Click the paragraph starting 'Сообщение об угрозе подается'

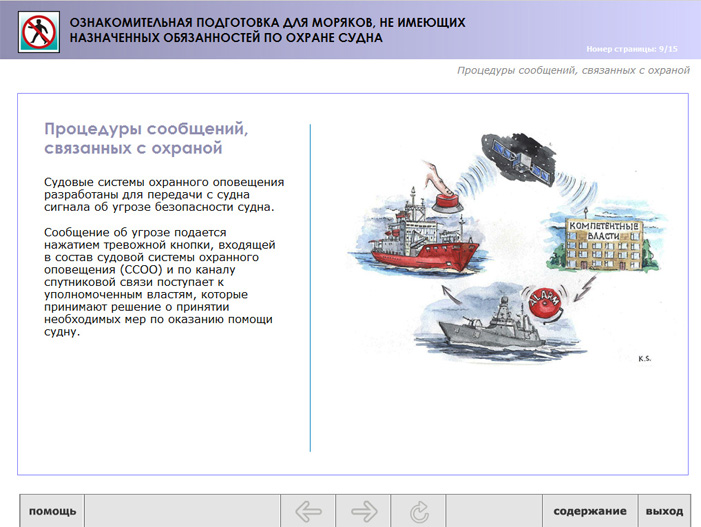(160, 282)
